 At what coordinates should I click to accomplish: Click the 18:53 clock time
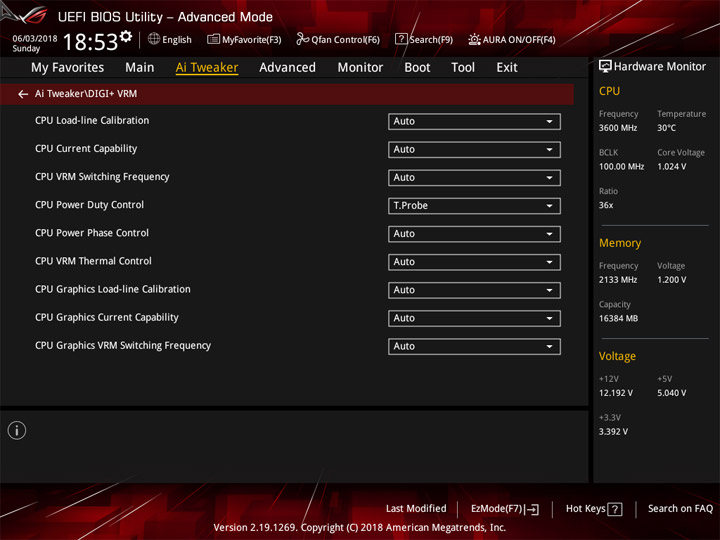[90, 42]
